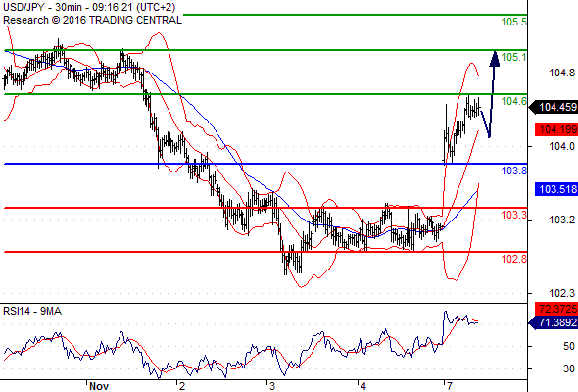The height and width of the screenshot is (392, 578).
Task: Click the 102.3 price axis value
Action: pyautogui.click(x=561, y=294)
